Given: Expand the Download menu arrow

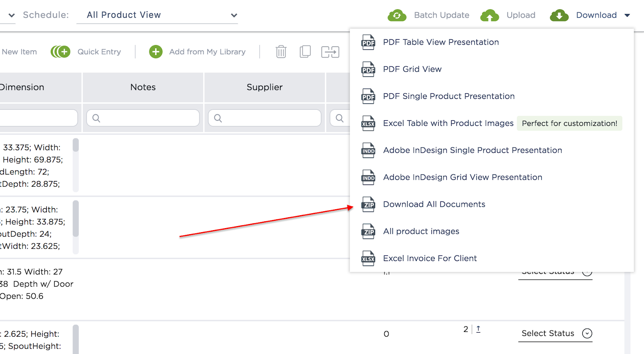Looking at the screenshot, I should coord(627,15).
